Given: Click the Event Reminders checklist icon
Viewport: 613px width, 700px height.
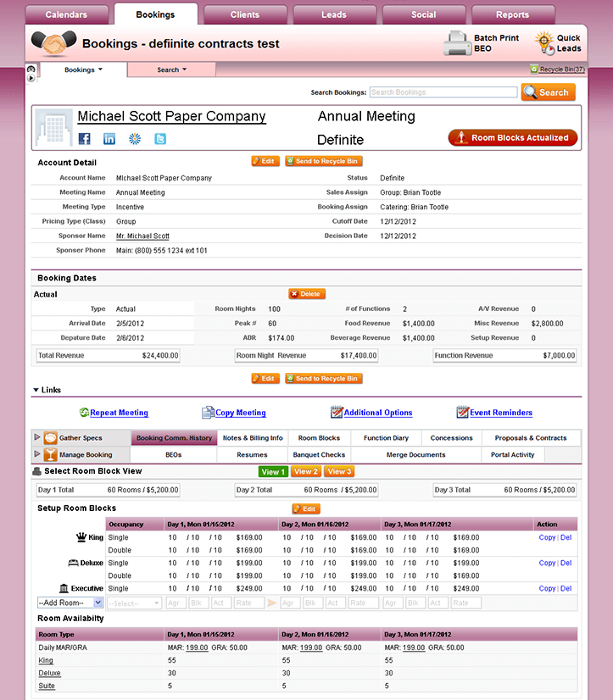Looking at the screenshot, I should click(x=462, y=412).
